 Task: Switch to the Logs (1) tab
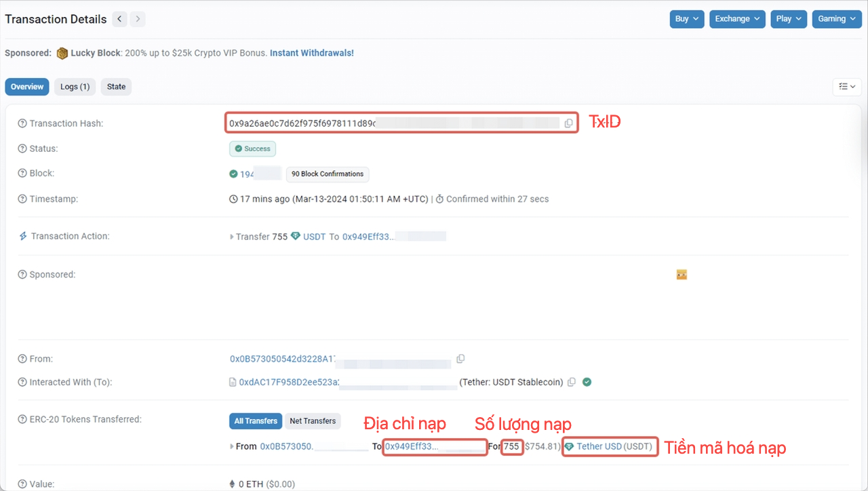75,87
